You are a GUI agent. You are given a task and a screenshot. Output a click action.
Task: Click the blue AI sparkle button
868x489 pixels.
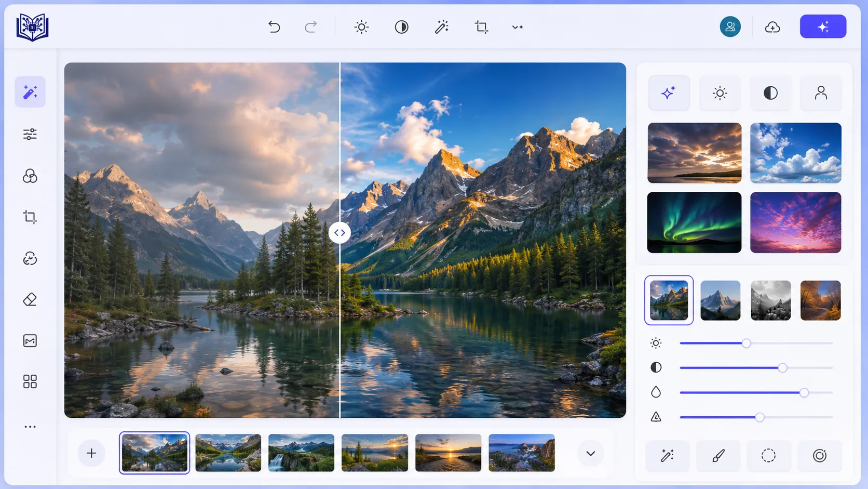coord(823,27)
